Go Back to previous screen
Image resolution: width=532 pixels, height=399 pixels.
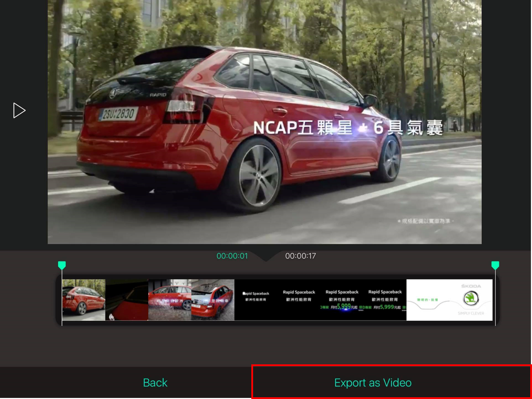click(155, 383)
